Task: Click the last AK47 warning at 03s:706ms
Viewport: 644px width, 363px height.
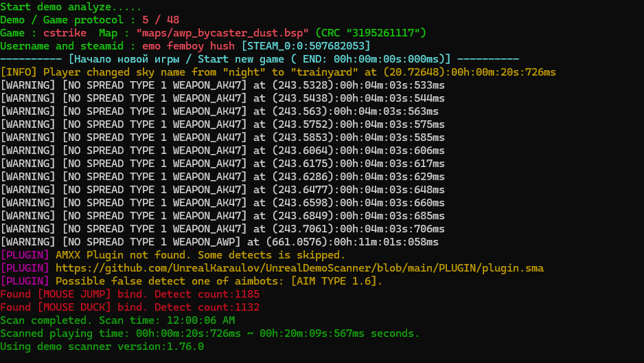Action: point(222,228)
